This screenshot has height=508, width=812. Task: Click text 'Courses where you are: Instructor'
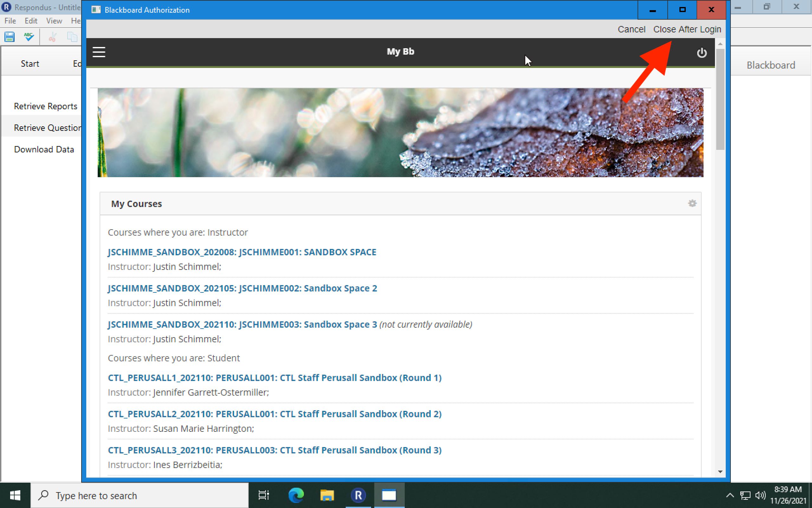point(178,232)
